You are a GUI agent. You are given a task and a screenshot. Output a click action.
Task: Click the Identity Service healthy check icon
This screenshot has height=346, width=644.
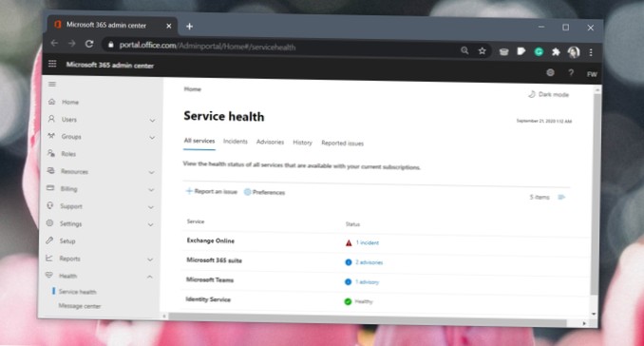point(348,301)
